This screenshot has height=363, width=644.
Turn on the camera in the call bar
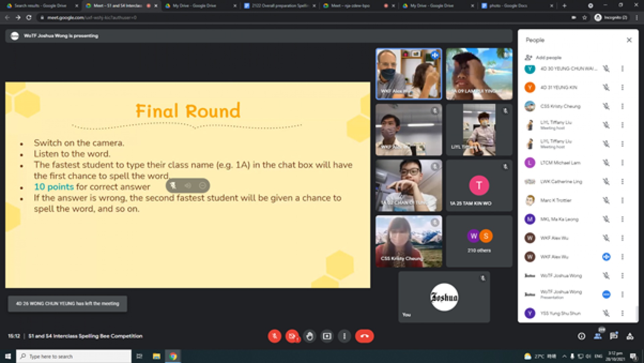point(292,336)
